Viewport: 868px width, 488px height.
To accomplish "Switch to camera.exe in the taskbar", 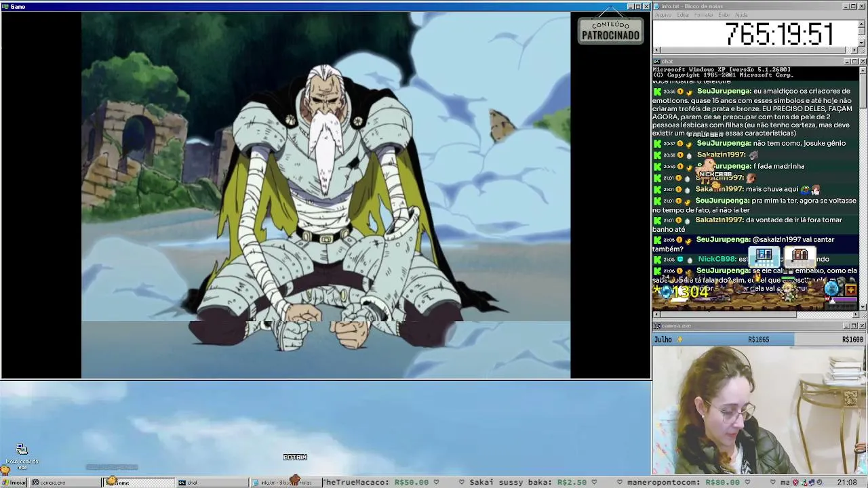I will coord(64,483).
